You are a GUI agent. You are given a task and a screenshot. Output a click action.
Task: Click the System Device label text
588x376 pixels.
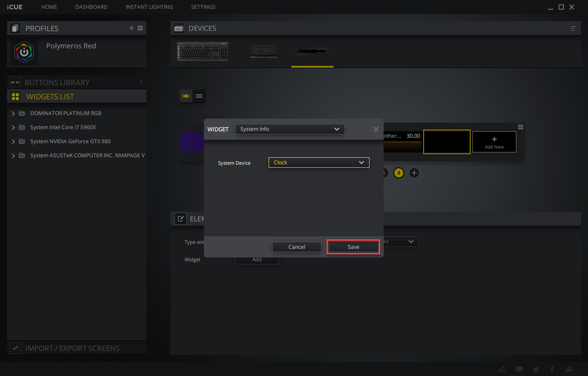point(234,163)
